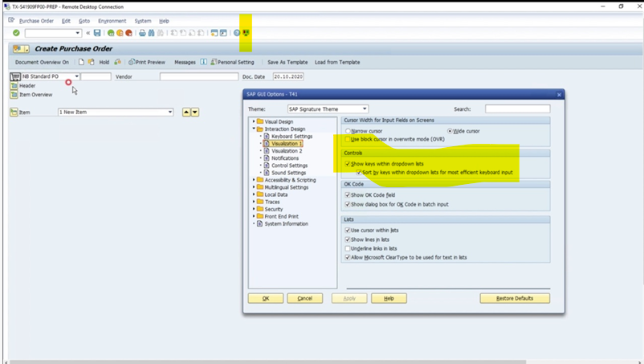The image size is (644, 364).
Task: Click the red Cancel toolbar icon
Action: (128, 33)
